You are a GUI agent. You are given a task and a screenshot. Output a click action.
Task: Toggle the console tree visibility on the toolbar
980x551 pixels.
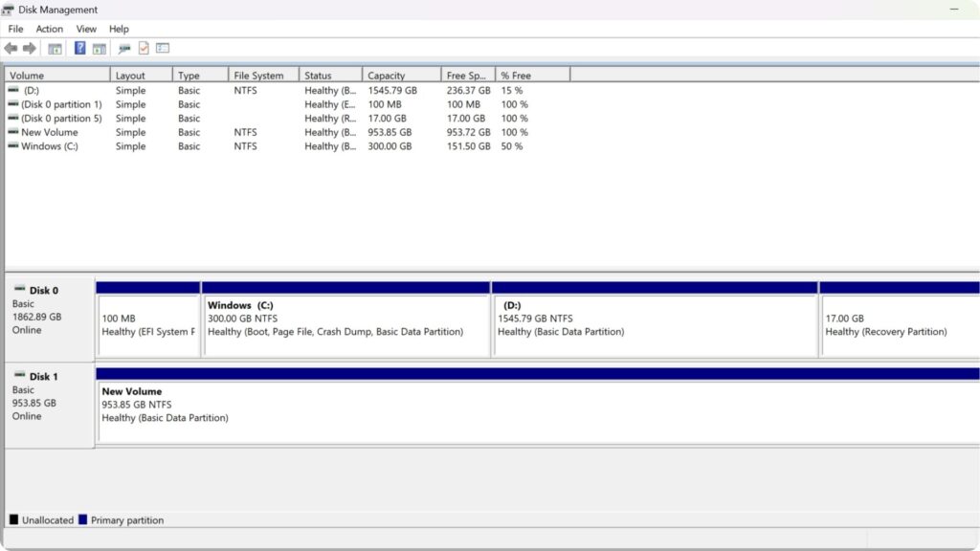point(55,48)
